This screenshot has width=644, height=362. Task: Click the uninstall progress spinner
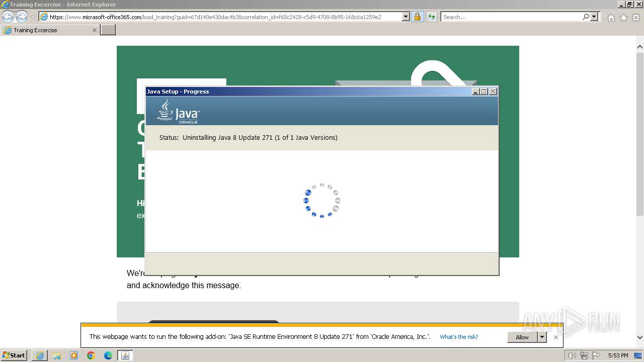(322, 200)
